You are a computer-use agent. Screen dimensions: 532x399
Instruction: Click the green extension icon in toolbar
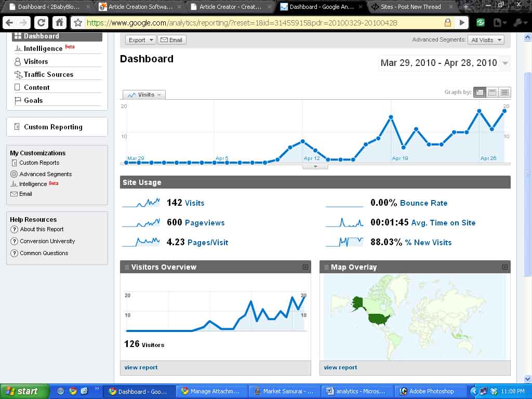pos(480,23)
